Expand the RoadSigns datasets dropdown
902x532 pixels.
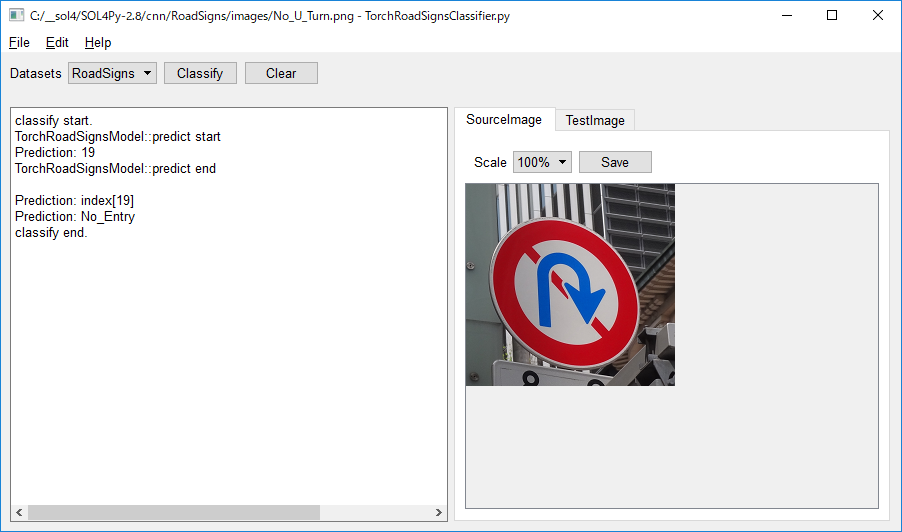click(x=112, y=74)
